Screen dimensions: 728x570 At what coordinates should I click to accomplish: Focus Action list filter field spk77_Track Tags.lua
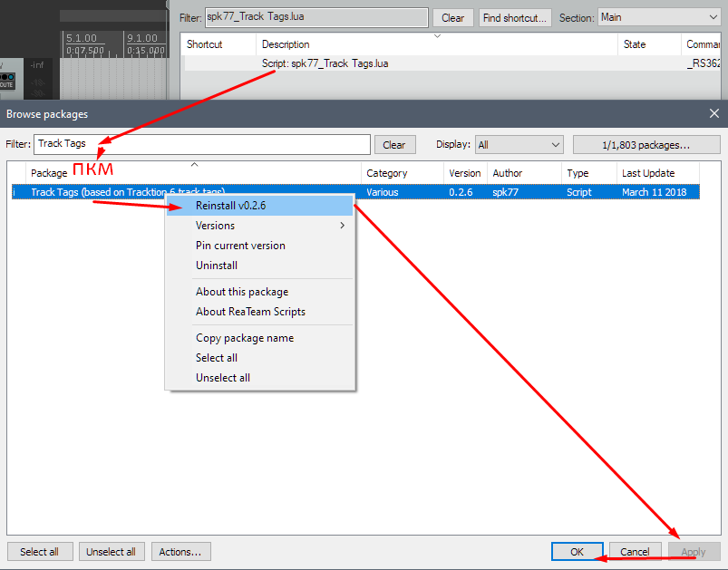pos(316,17)
